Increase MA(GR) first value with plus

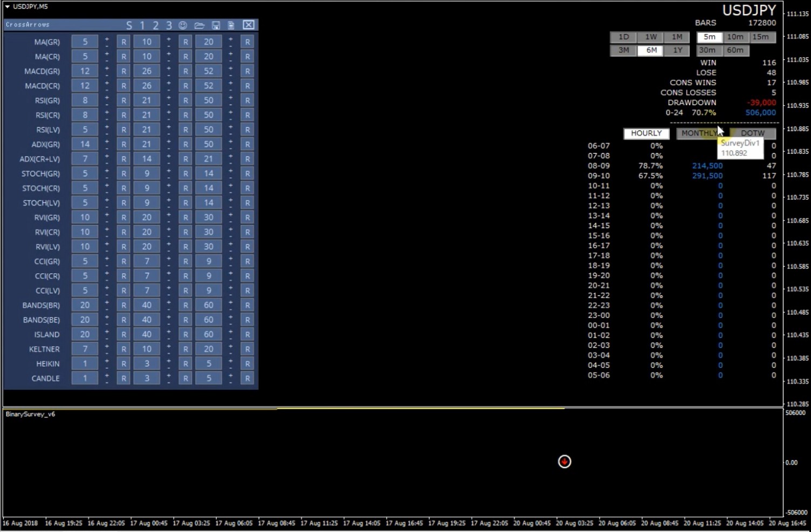click(x=107, y=39)
